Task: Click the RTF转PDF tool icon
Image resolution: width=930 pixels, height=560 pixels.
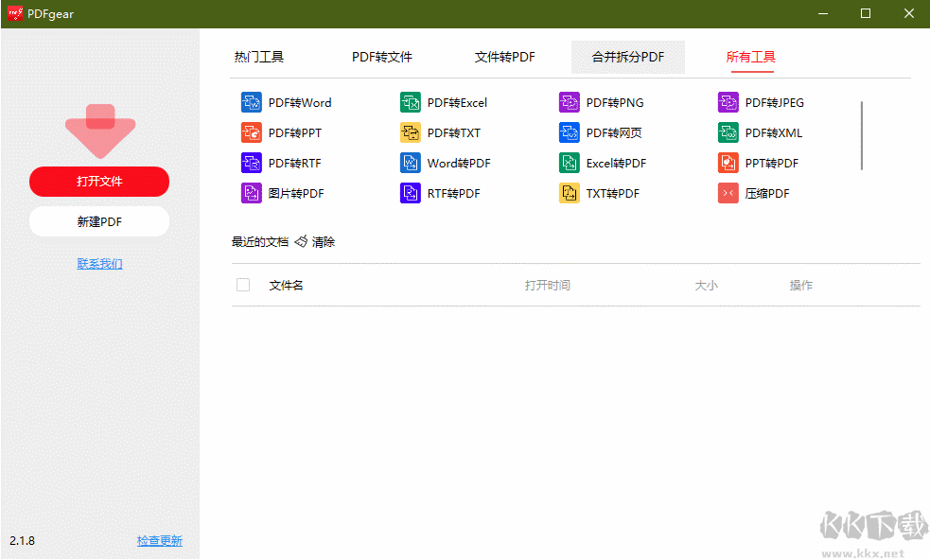Action: coord(411,193)
